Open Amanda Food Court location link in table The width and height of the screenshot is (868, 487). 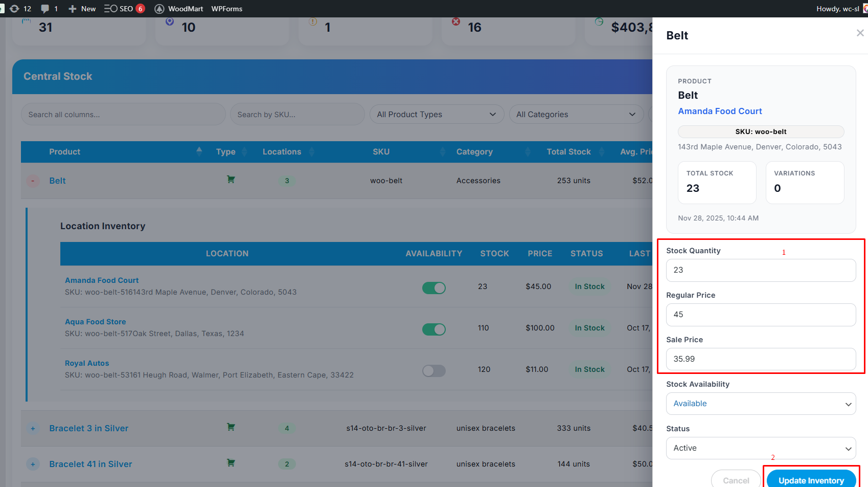[102, 280]
